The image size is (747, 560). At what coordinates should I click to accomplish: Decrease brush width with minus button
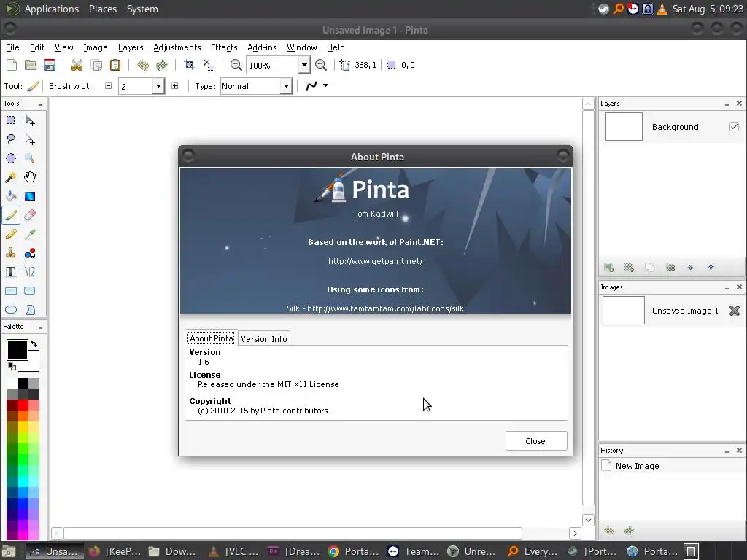click(108, 86)
